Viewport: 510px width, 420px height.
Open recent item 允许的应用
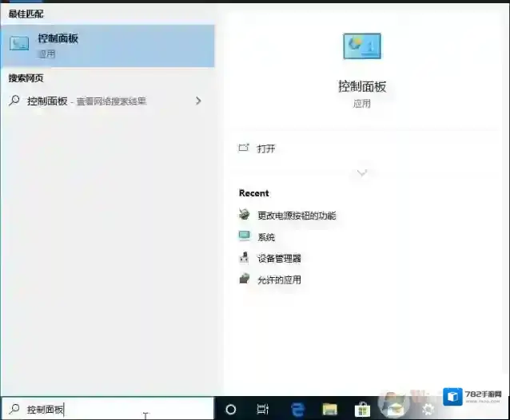click(x=279, y=280)
